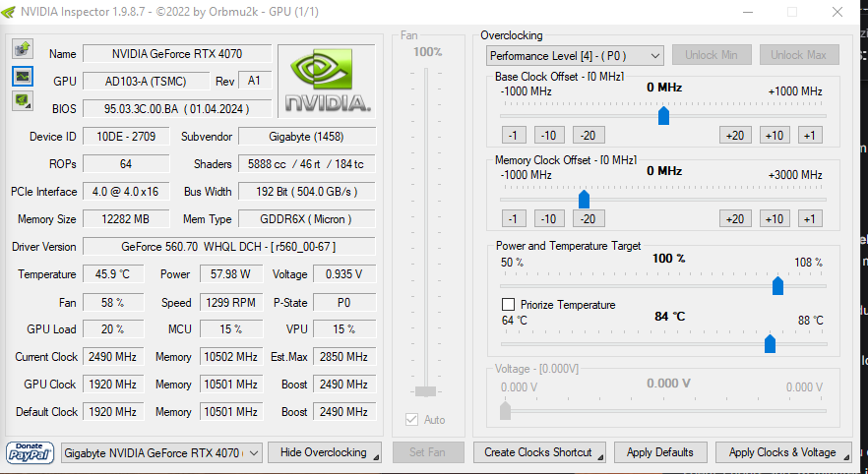Viewport: 868px width, 474px height.
Task: Click Memory Clock Offset +1 button
Action: point(810,219)
